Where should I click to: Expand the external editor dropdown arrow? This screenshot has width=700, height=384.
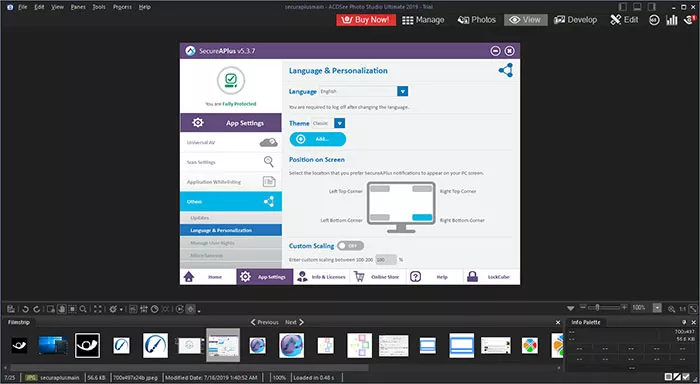click(121, 309)
